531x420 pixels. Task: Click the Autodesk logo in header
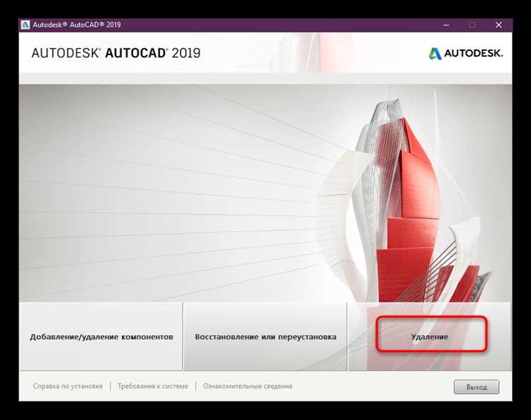tap(466, 53)
